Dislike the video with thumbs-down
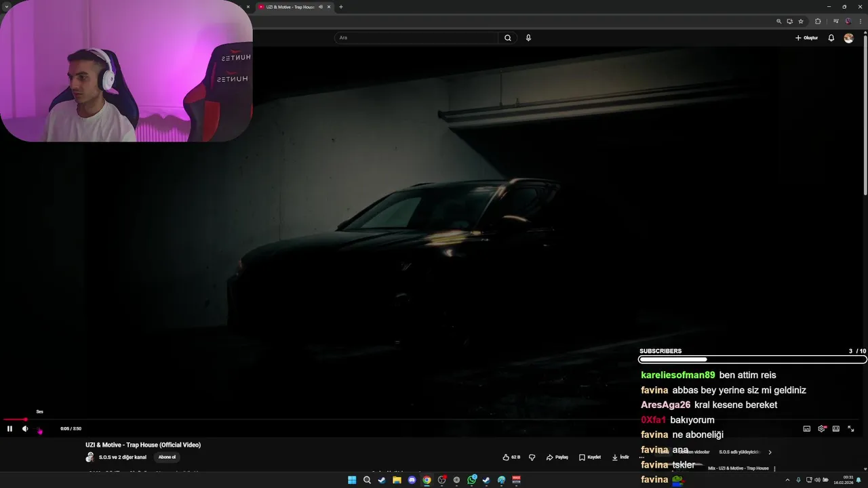 [x=532, y=457]
